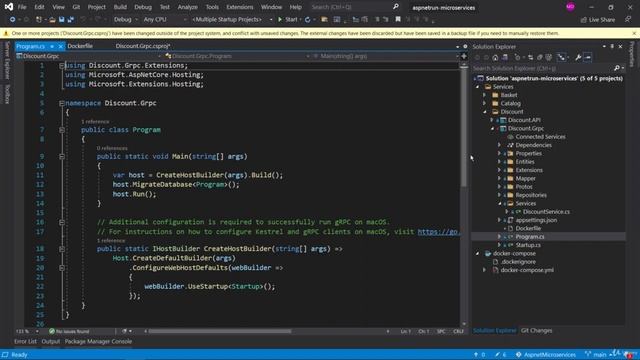Click the hot reload refresh icon
This screenshot has height=360, width=640.
pos(307,19)
